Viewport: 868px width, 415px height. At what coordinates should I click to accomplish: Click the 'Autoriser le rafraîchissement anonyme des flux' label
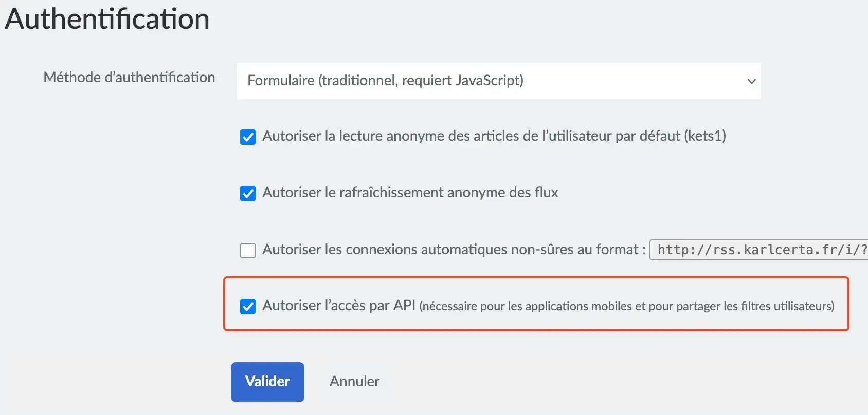[410, 193]
